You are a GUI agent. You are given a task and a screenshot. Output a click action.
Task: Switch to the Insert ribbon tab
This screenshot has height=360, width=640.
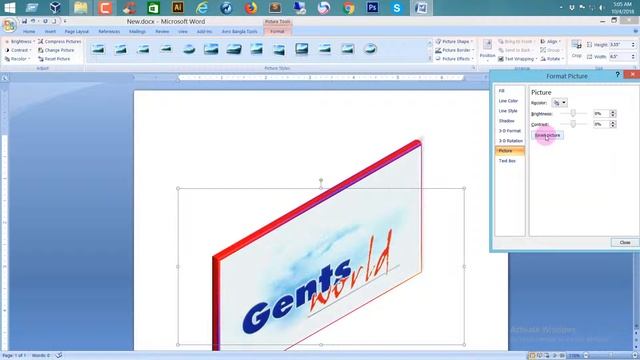(50, 31)
